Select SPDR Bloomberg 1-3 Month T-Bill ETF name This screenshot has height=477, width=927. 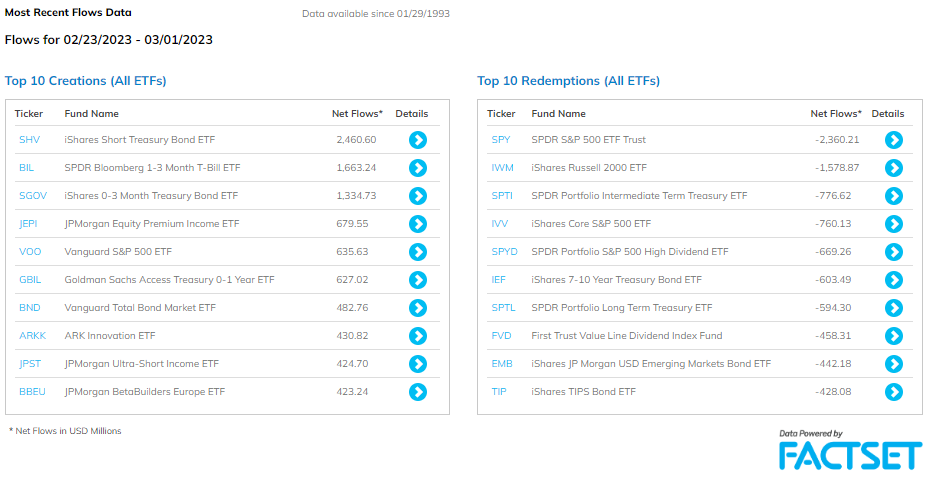(x=153, y=168)
